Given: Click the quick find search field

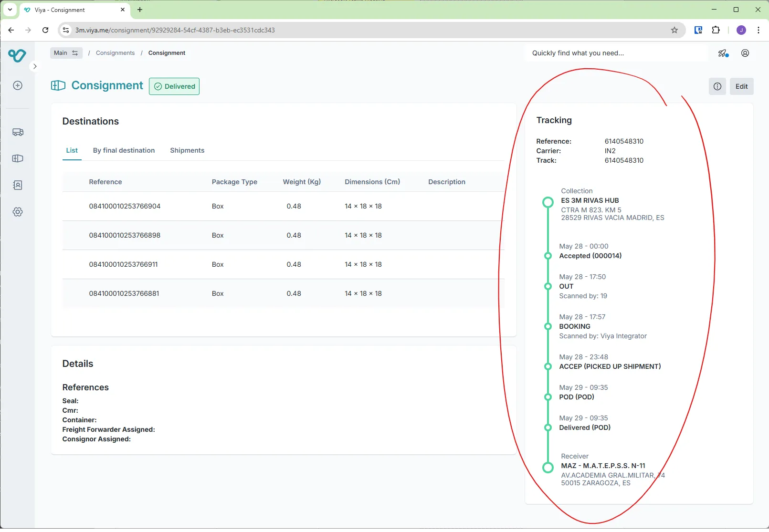Looking at the screenshot, I should [616, 53].
